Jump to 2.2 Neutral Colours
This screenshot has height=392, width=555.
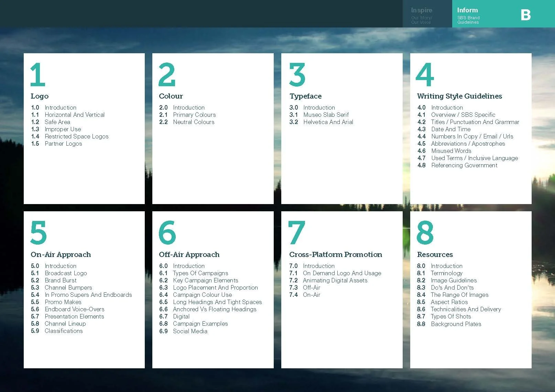click(187, 122)
